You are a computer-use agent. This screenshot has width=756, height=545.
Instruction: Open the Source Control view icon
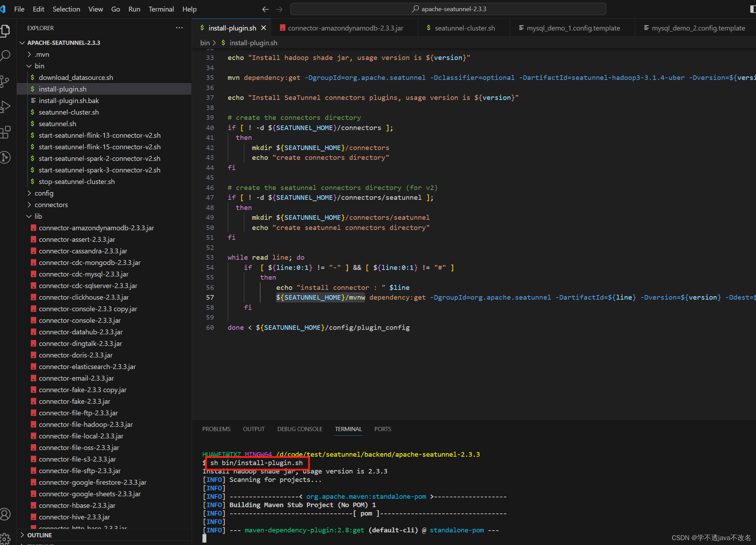coord(5,81)
